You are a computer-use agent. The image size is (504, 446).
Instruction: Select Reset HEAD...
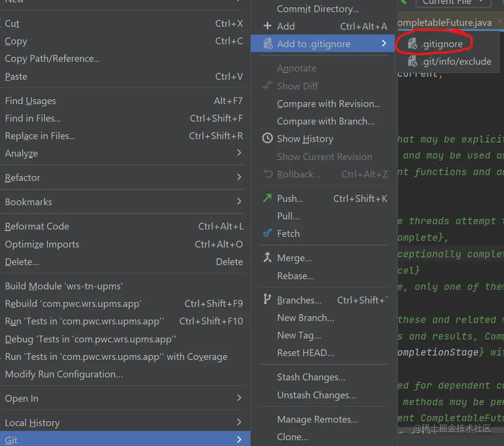coord(324,353)
